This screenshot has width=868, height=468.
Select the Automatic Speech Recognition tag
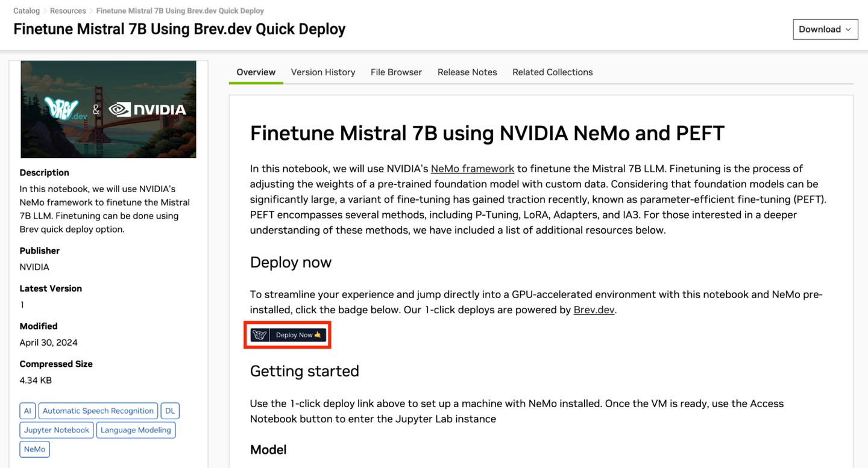(x=98, y=410)
